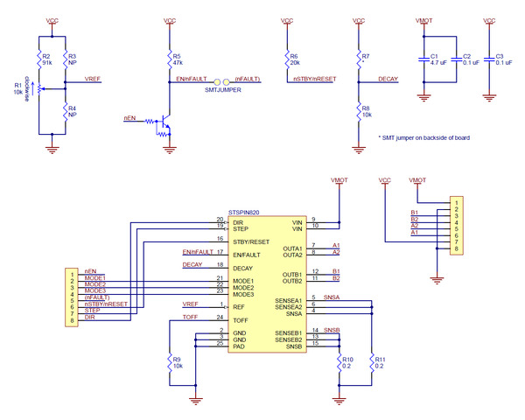Select the nSTBY/nRESET label beside R6

pyautogui.click(x=315, y=79)
